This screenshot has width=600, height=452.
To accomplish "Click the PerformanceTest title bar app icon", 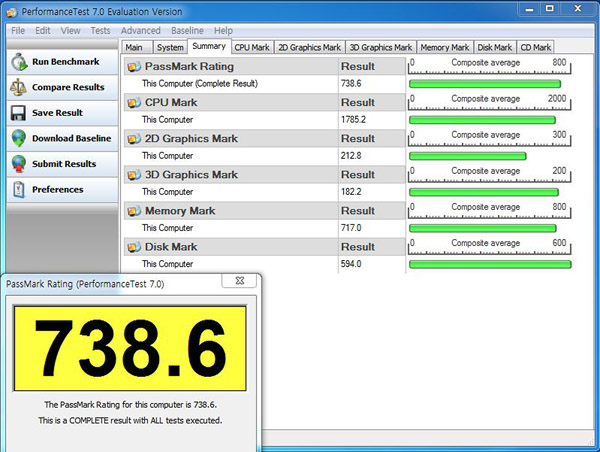I will pyautogui.click(x=12, y=12).
